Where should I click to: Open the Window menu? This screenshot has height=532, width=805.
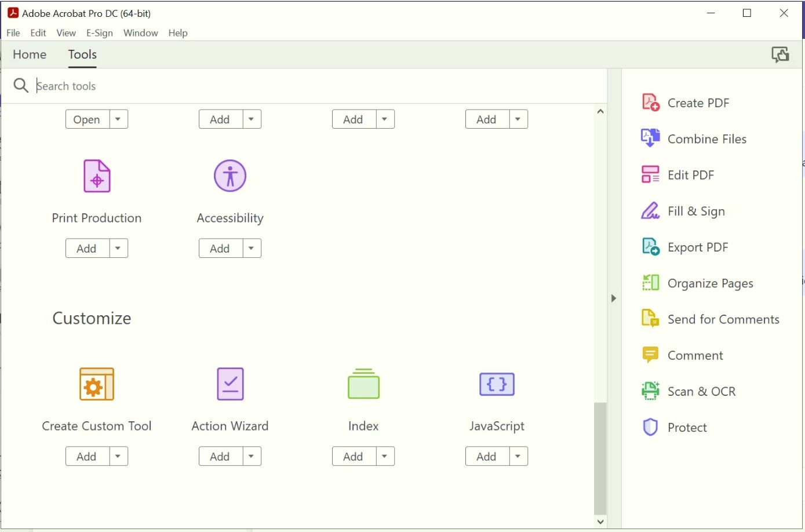[141, 33]
